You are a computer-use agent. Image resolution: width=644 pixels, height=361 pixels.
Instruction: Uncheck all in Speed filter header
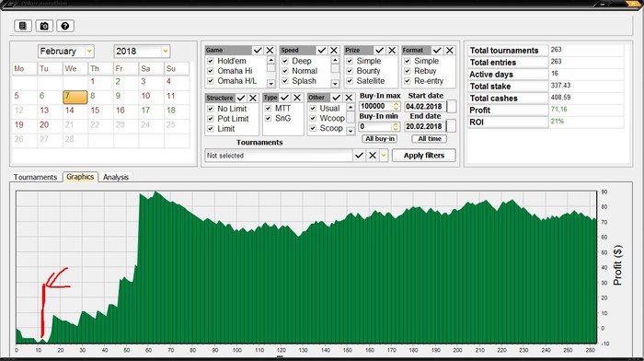334,50
